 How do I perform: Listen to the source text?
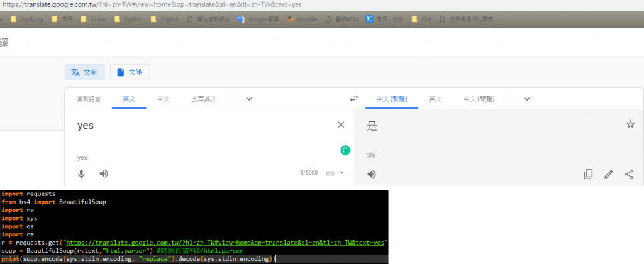coord(104,174)
